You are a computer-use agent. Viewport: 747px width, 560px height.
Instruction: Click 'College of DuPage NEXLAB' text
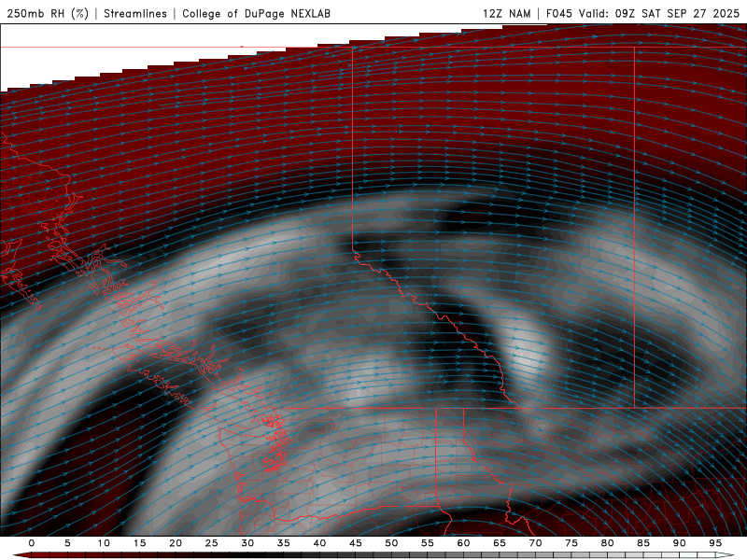click(256, 13)
